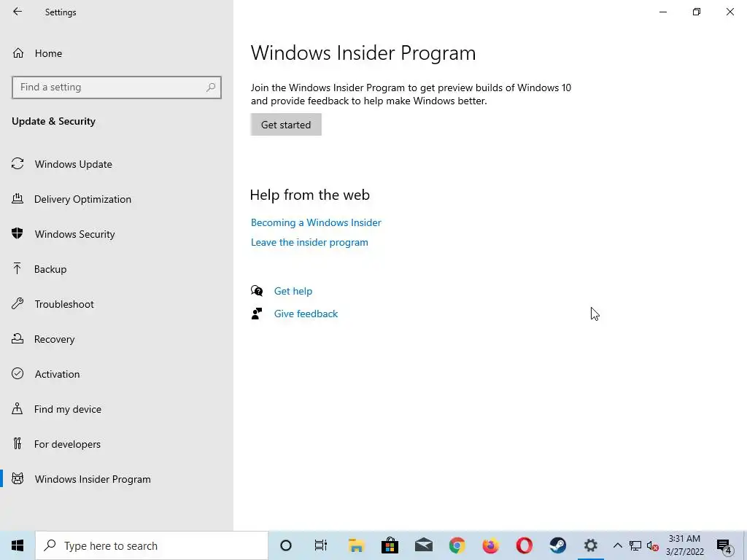Image resolution: width=747 pixels, height=560 pixels.
Task: Follow the Give feedback link
Action: pyautogui.click(x=306, y=314)
